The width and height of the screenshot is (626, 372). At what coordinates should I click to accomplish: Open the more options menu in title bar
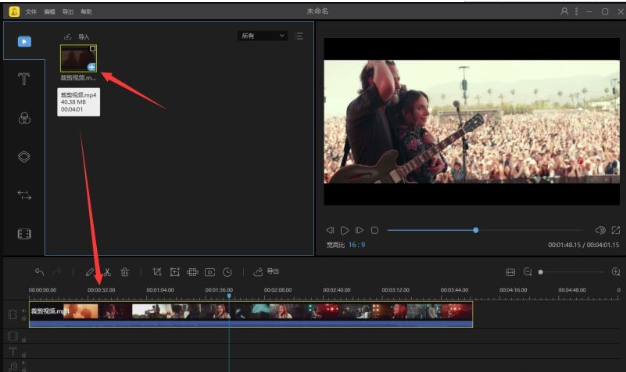tap(576, 11)
